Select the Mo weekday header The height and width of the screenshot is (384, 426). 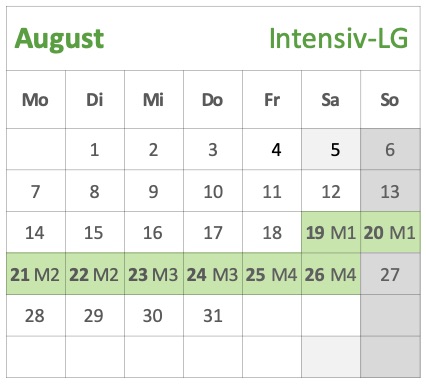tap(36, 100)
